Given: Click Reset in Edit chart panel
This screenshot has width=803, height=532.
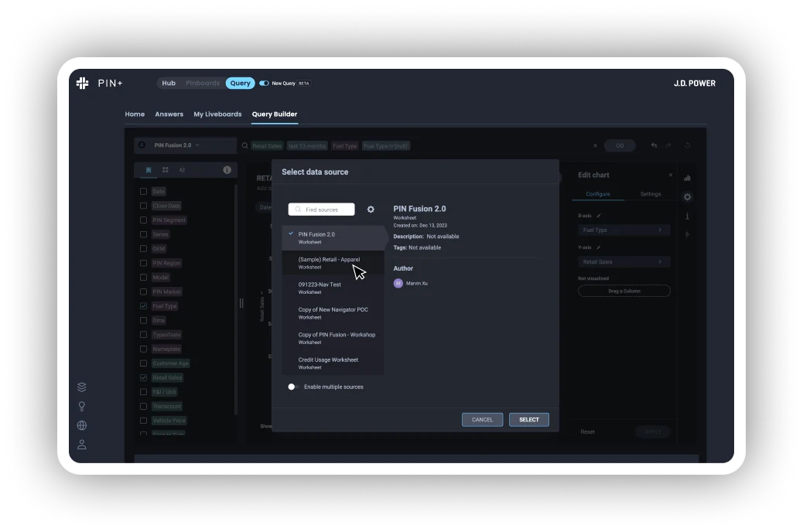Looking at the screenshot, I should coord(587,431).
